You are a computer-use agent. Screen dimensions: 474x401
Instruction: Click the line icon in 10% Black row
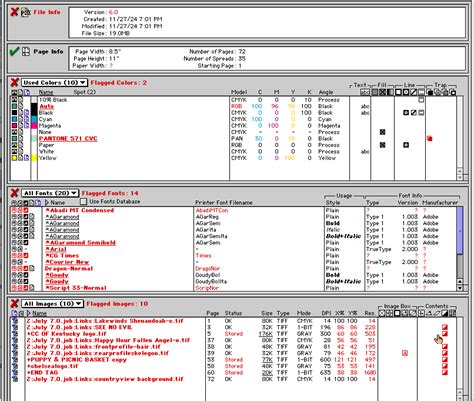tap(421, 100)
